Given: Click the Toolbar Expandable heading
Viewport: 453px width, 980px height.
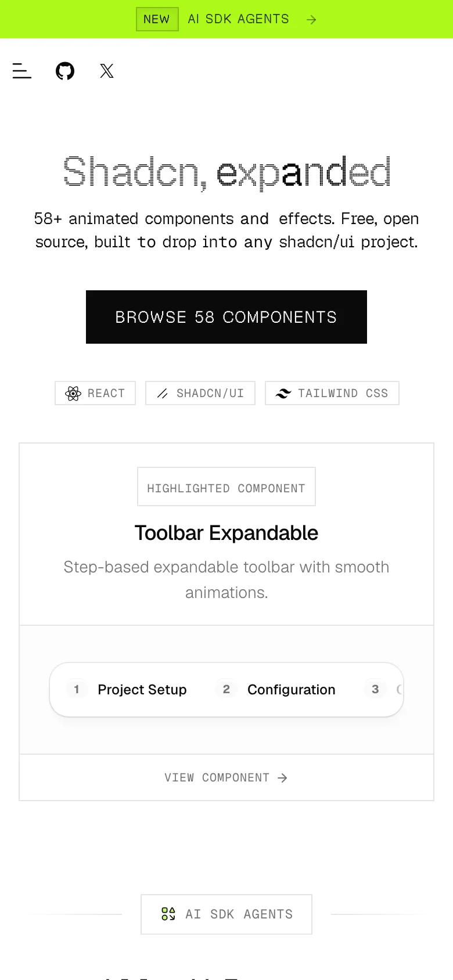Looking at the screenshot, I should pyautogui.click(x=226, y=532).
